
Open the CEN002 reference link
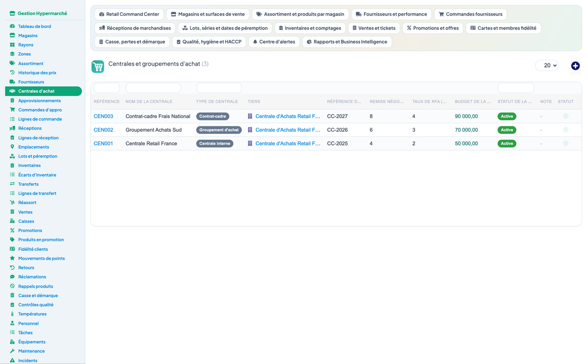tap(103, 130)
